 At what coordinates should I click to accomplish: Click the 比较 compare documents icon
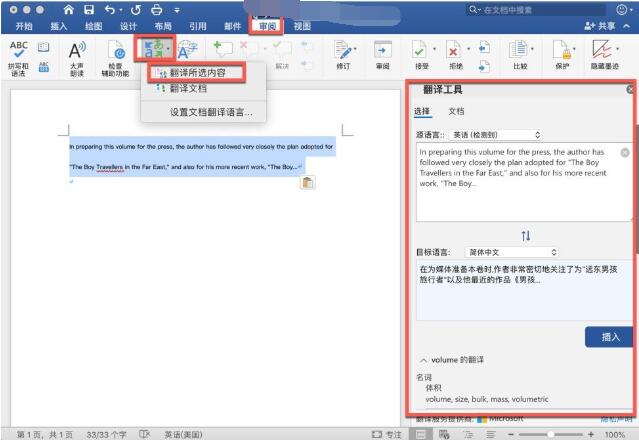click(518, 50)
